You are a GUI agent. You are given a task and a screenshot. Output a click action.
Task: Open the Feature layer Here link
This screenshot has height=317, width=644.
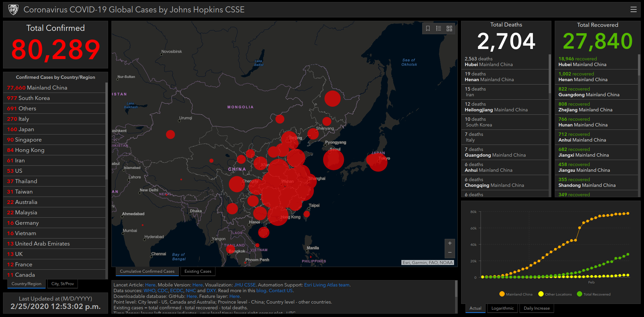(235, 296)
